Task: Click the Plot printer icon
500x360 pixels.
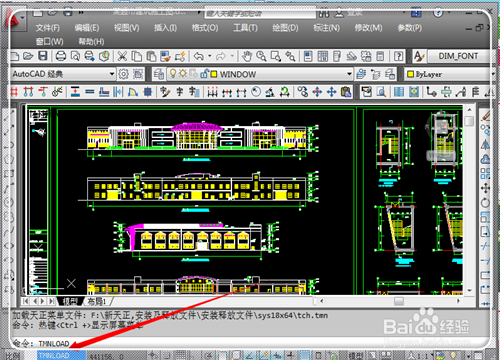Action: 61,56
